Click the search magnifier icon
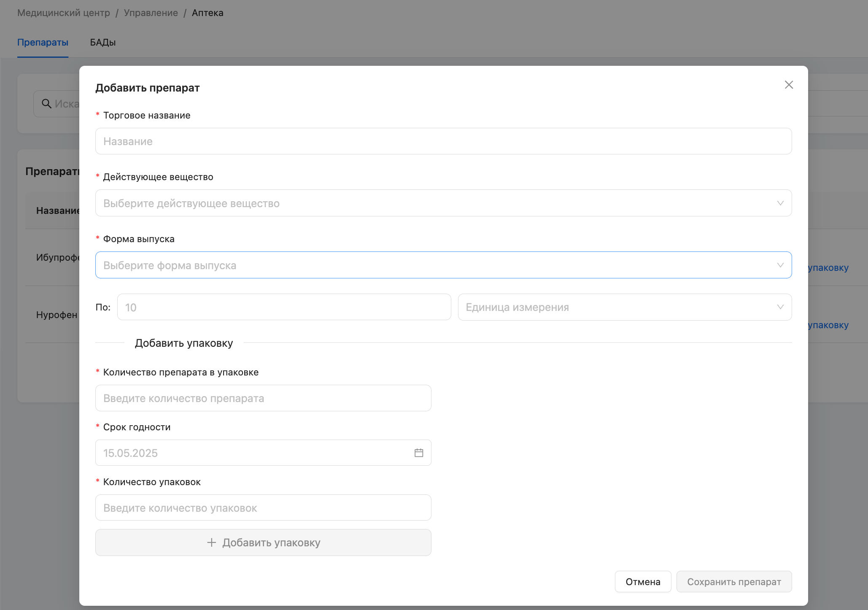The width and height of the screenshot is (868, 610). tap(46, 104)
